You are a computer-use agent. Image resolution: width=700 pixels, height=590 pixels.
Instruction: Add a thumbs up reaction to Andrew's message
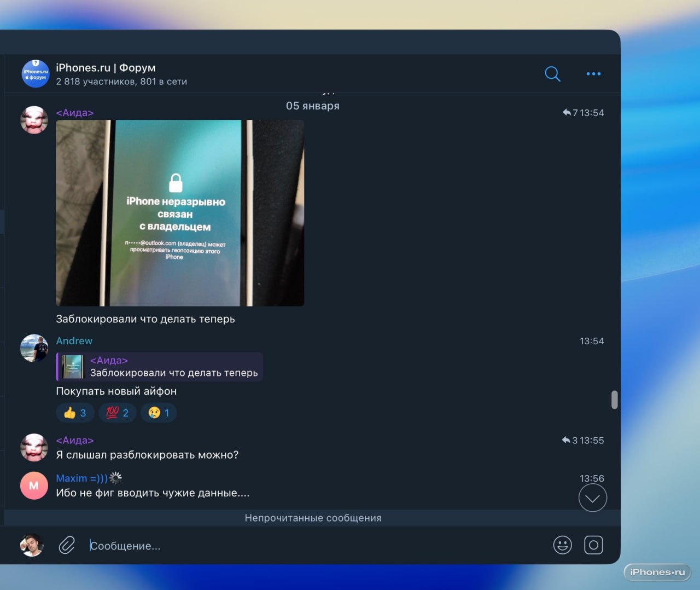coord(75,413)
